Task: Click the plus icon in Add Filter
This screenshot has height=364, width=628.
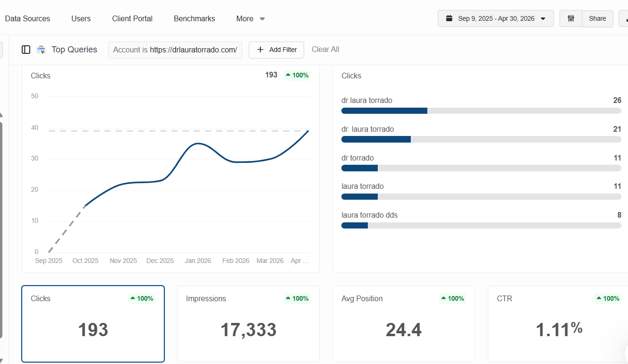Action: pyautogui.click(x=260, y=50)
